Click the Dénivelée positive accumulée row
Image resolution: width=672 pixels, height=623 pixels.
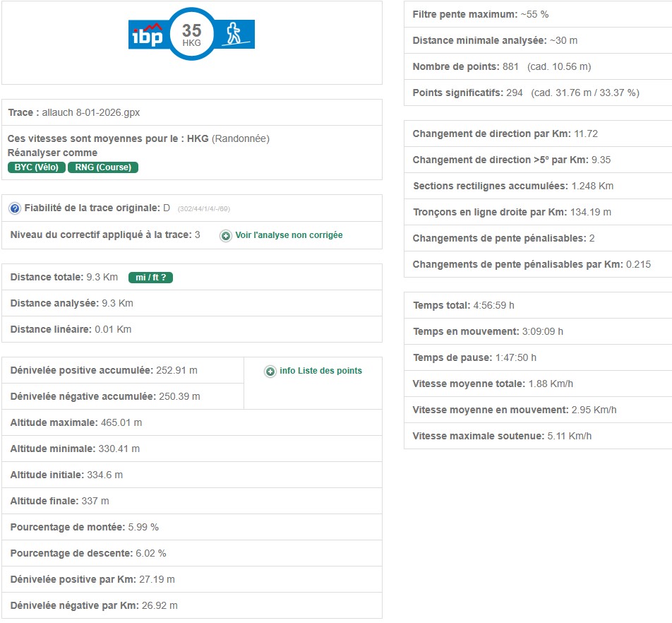pyautogui.click(x=124, y=370)
